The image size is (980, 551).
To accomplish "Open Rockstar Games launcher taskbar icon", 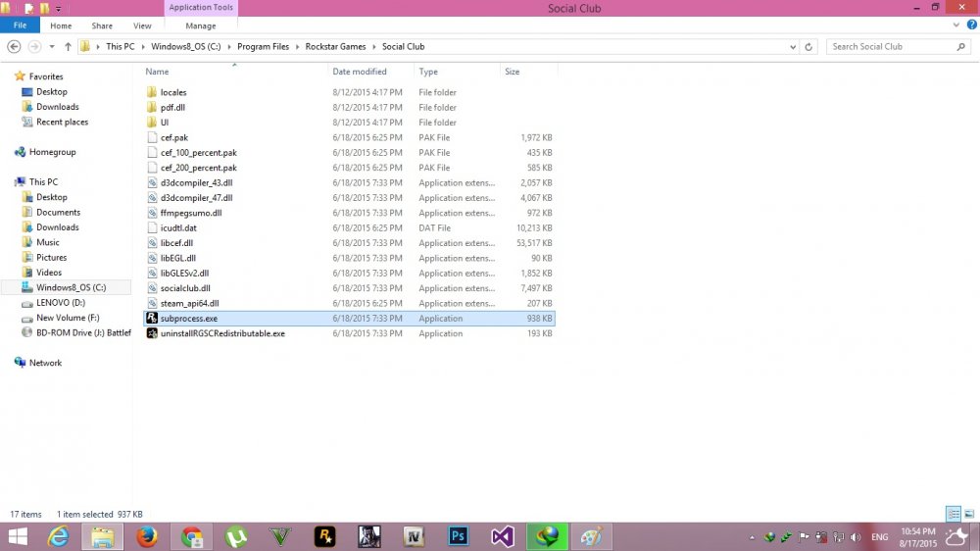I will pos(325,536).
